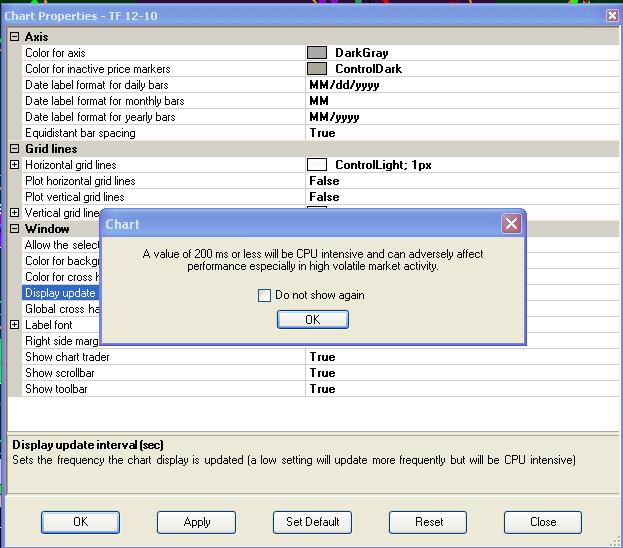Collapse the Grid lines section
The width and height of the screenshot is (623, 548).
coord(14,149)
